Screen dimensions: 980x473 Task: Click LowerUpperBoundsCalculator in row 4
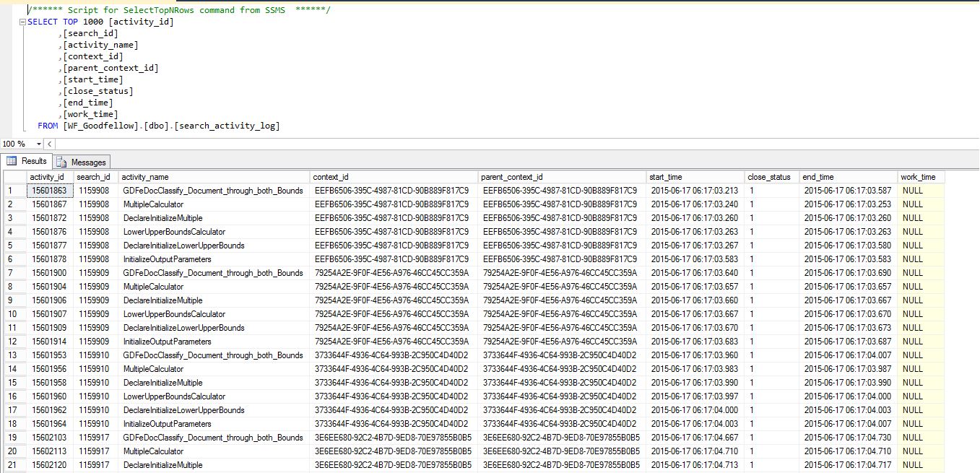click(214, 232)
